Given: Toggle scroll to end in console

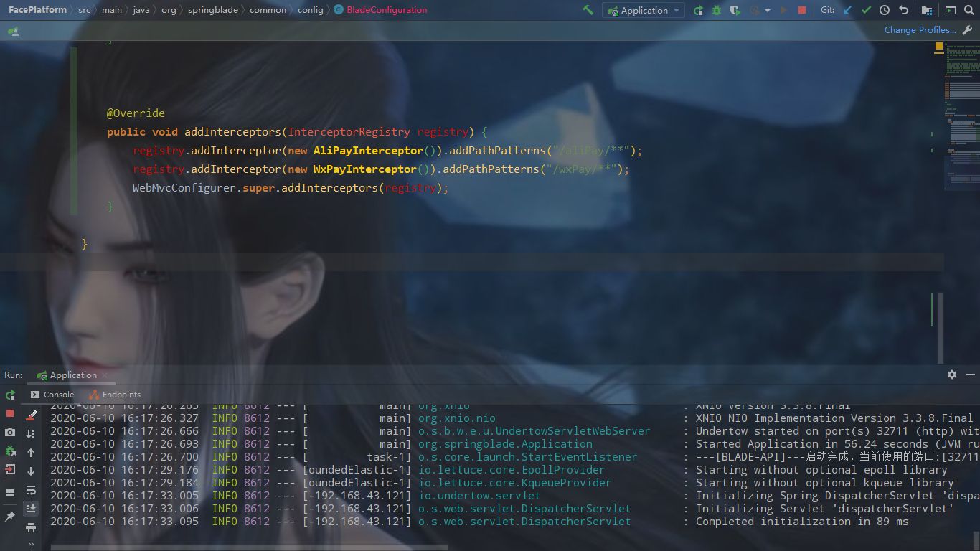Looking at the screenshot, I should click(31, 509).
